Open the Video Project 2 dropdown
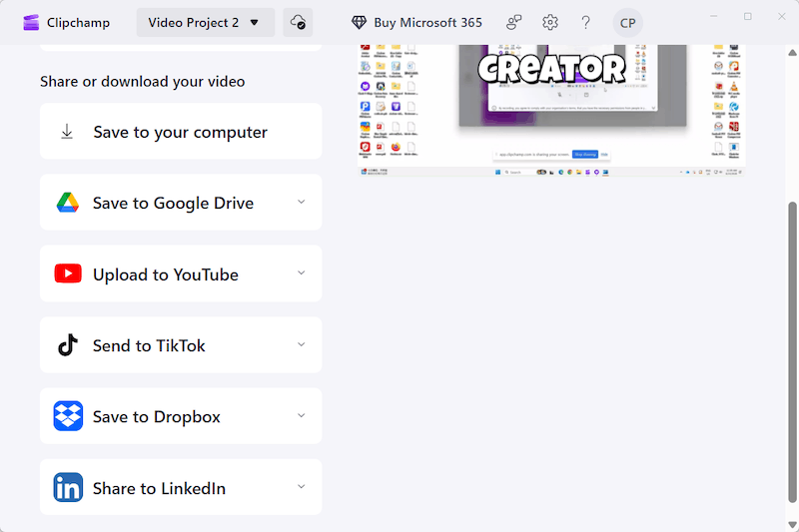Viewport: 799px width, 532px height. click(206, 22)
